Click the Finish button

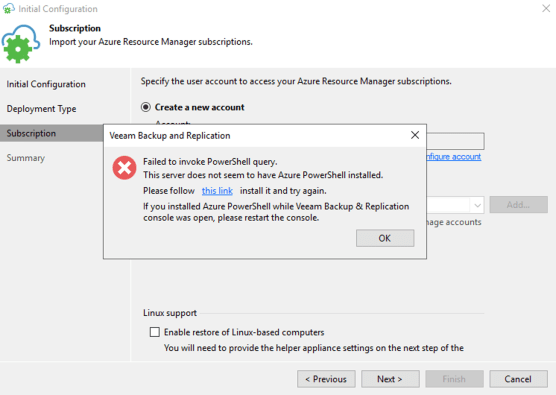(454, 379)
